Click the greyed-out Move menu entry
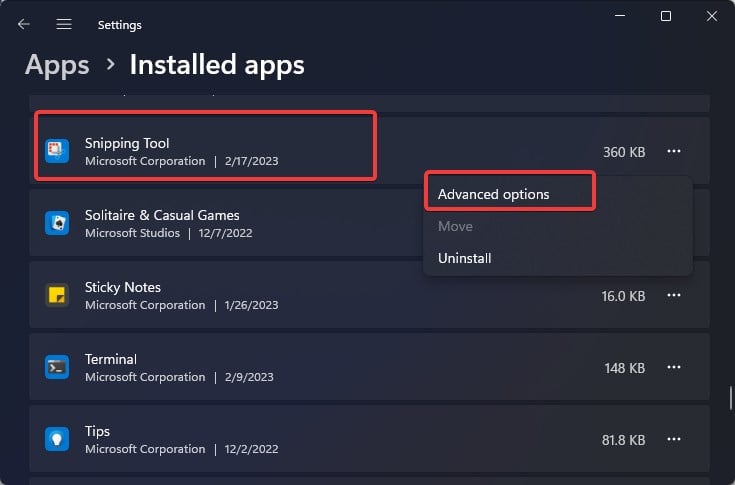Image resolution: width=735 pixels, height=485 pixels. click(x=455, y=226)
